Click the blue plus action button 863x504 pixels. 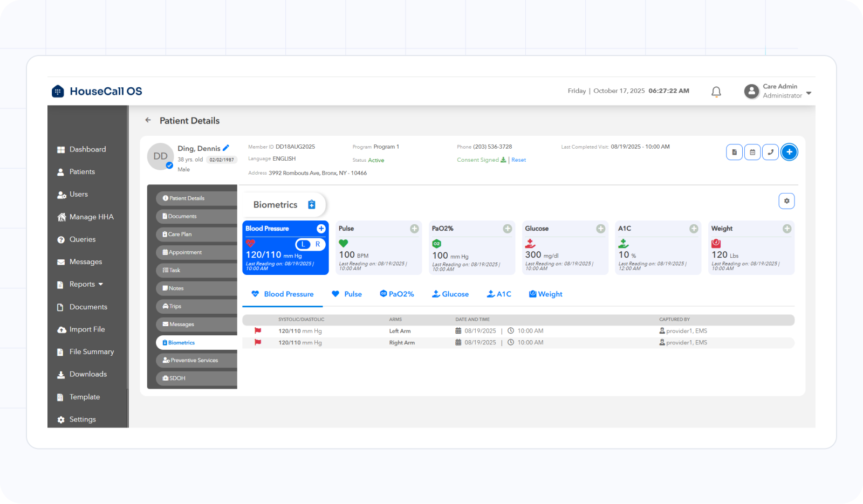coord(789,152)
